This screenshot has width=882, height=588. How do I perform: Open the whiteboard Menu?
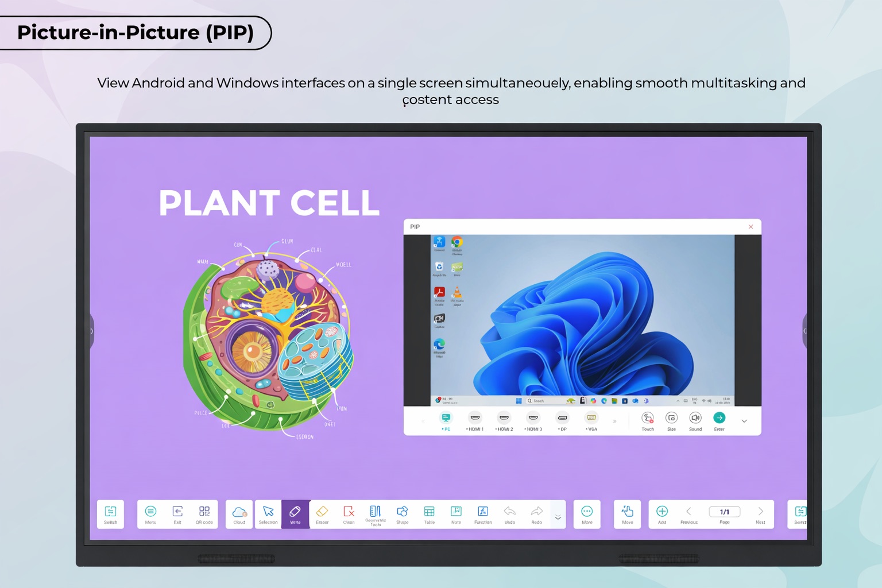click(x=150, y=514)
